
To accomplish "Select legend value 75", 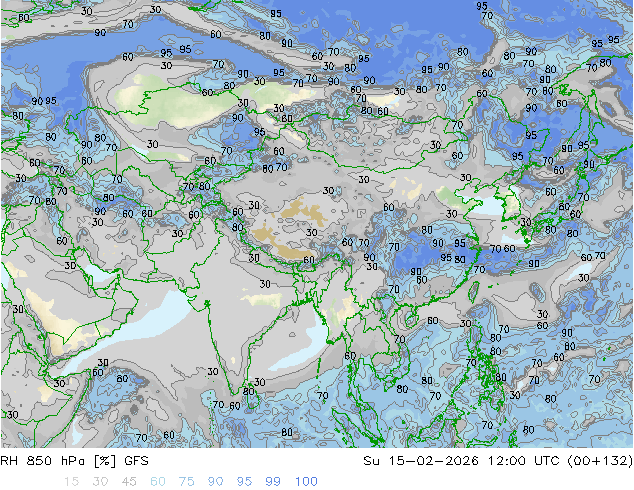I will point(186,482).
